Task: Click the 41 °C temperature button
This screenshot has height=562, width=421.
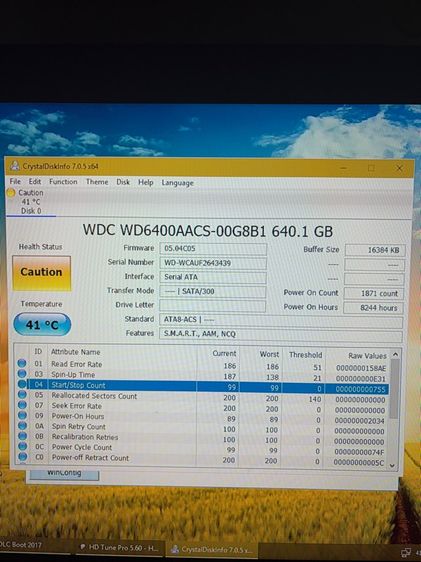Action: (42, 325)
